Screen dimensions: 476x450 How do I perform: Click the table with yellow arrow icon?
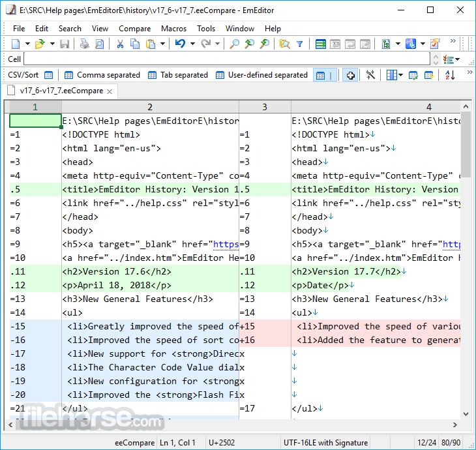428,75
